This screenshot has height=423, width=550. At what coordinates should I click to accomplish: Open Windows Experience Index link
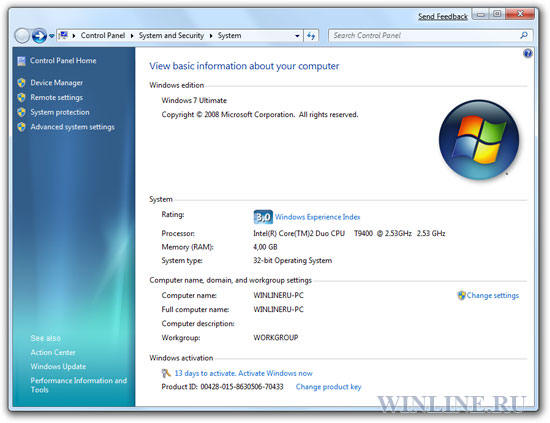[x=317, y=217]
